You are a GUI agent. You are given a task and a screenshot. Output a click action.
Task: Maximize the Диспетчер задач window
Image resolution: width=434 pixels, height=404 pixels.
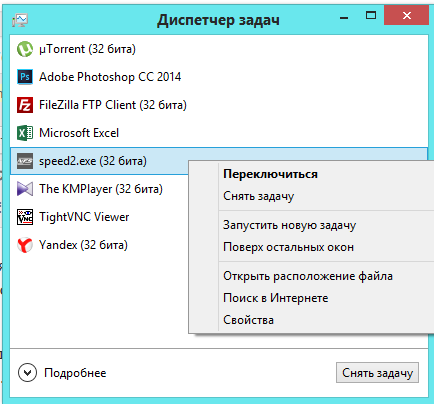click(371, 15)
